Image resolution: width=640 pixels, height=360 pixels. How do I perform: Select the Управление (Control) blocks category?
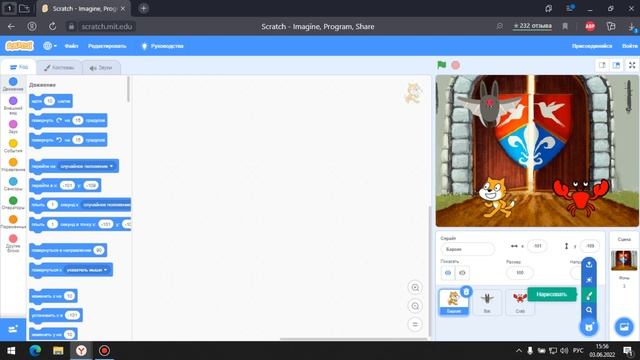[x=13, y=164]
